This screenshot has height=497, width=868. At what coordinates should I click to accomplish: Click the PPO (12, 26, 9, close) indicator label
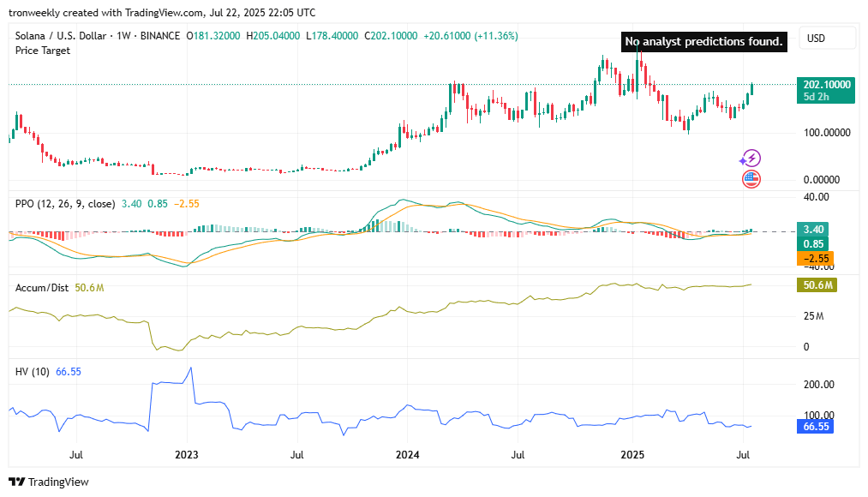(65, 204)
